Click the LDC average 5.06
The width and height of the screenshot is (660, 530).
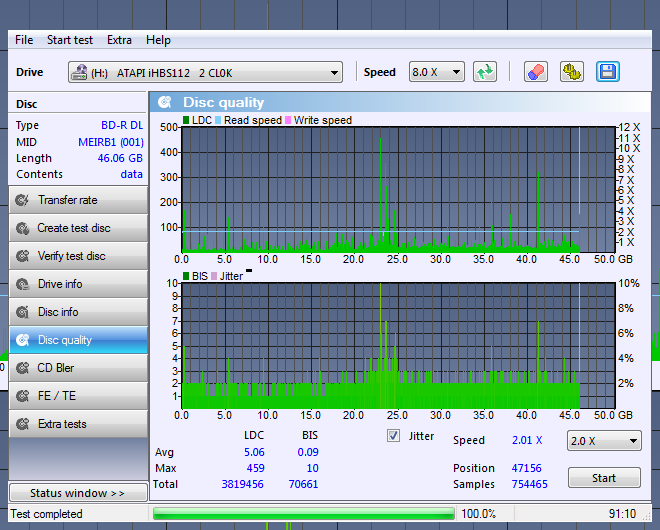254,452
